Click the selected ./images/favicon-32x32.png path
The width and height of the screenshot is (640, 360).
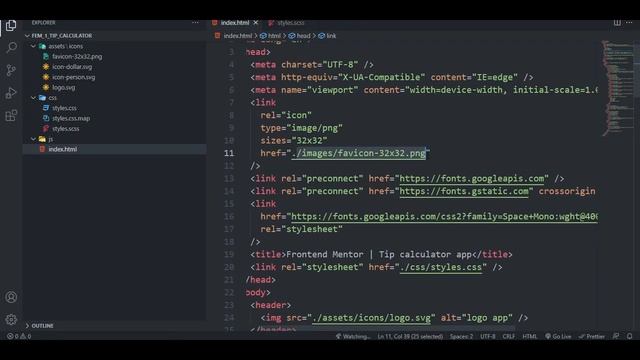[358, 153]
